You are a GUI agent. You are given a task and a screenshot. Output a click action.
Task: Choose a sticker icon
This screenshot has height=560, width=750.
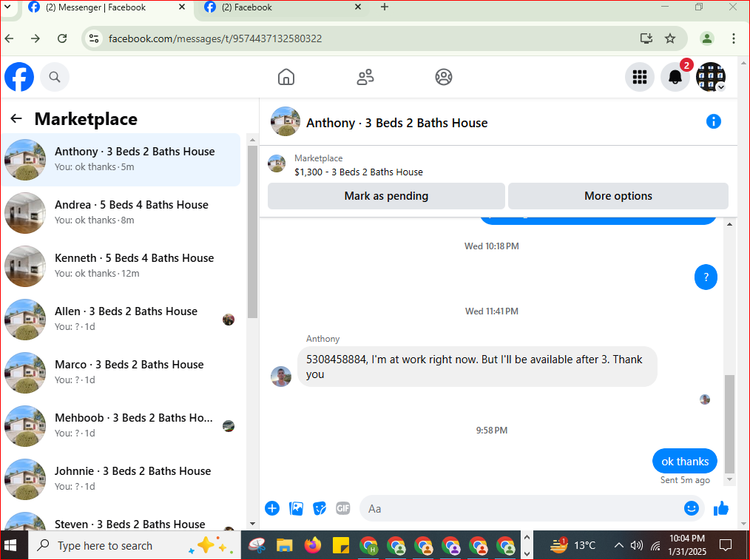pos(320,508)
